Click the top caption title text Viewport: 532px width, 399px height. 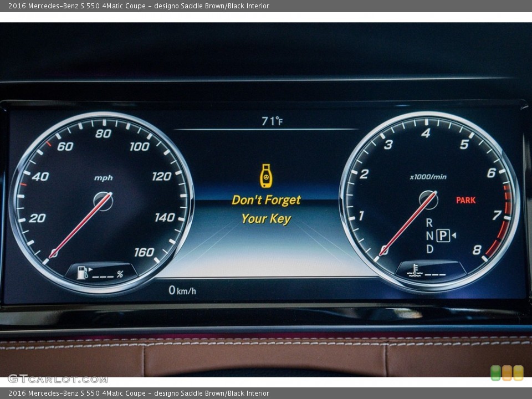click(x=139, y=6)
